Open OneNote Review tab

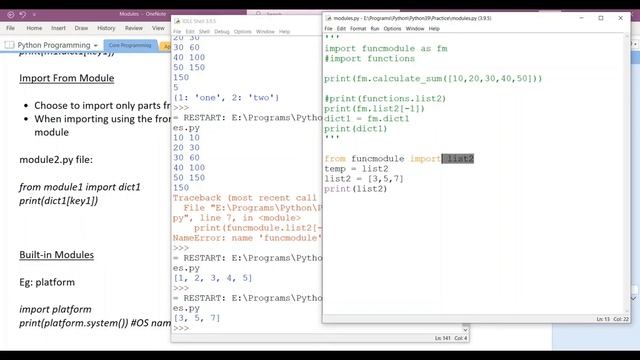[x=134, y=28]
